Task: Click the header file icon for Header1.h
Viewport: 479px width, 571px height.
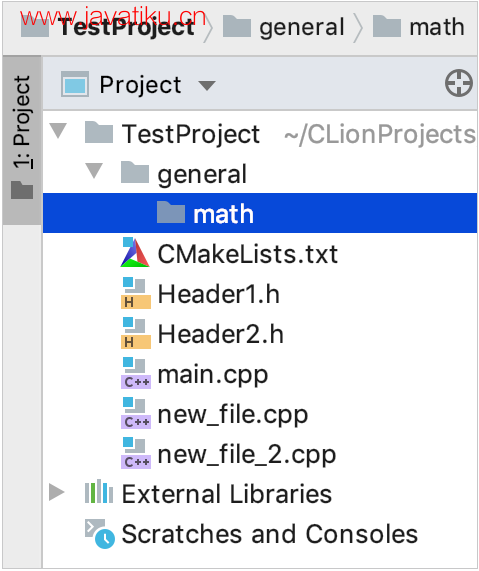Action: [x=136, y=294]
